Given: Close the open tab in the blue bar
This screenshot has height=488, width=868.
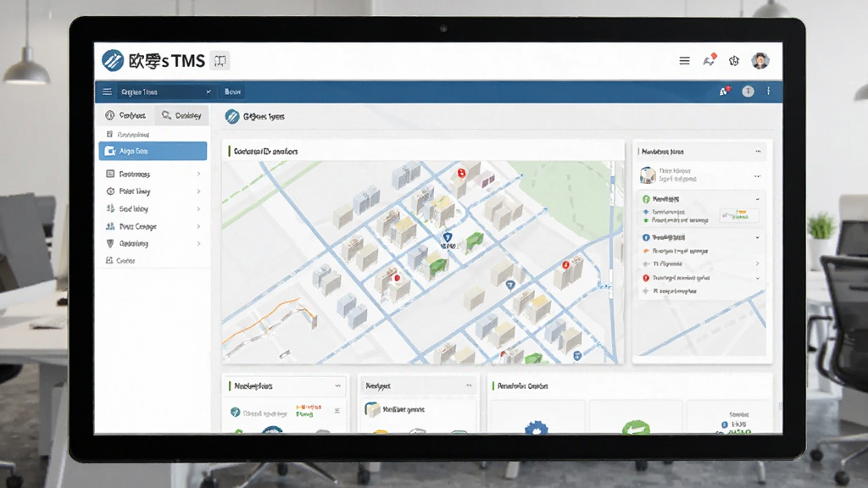Looking at the screenshot, I should [209, 91].
